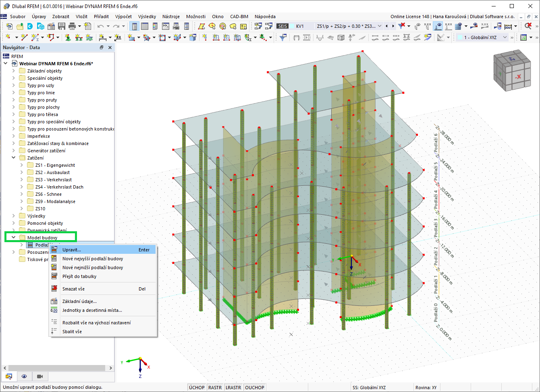Toggle LRASTR in the status bar
Image resolution: width=540 pixels, height=392 pixels.
pyautogui.click(x=234, y=388)
